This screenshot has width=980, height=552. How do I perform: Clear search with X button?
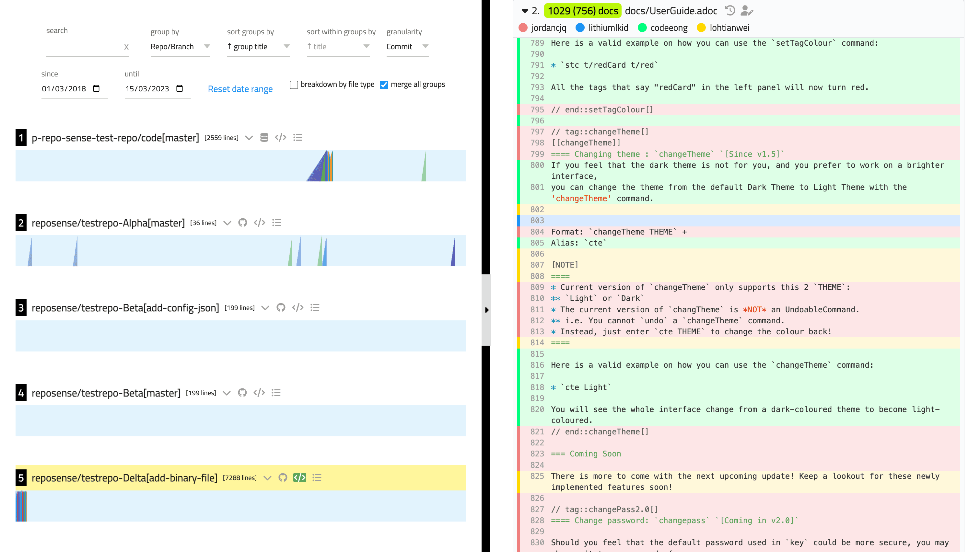[x=126, y=47]
